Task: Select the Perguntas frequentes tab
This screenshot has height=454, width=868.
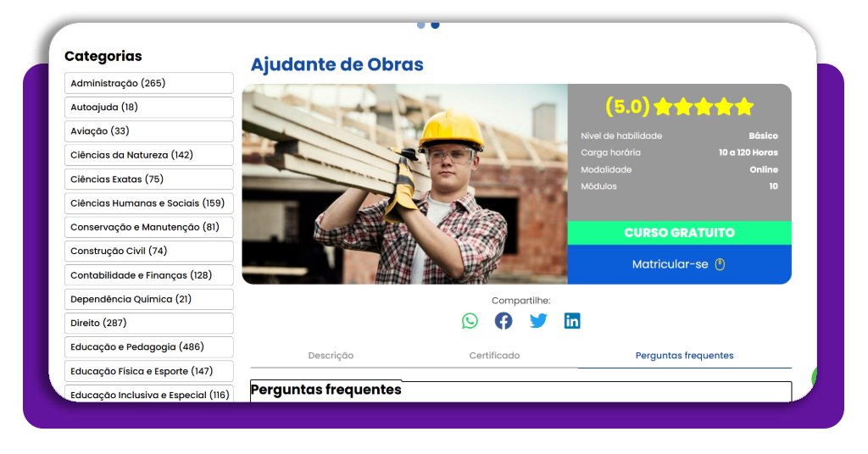Action: point(684,356)
